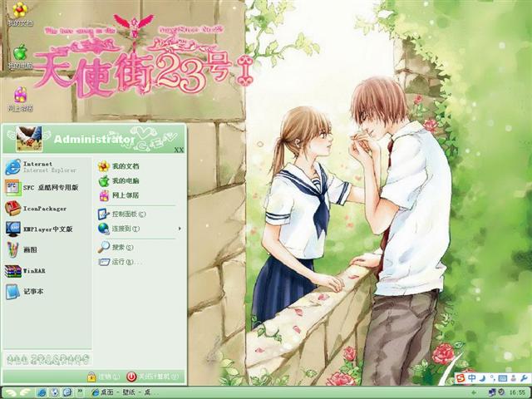The width and height of the screenshot is (532, 399).
Task: Open 网上邻居 in start menu right column
Action: pyautogui.click(x=118, y=195)
